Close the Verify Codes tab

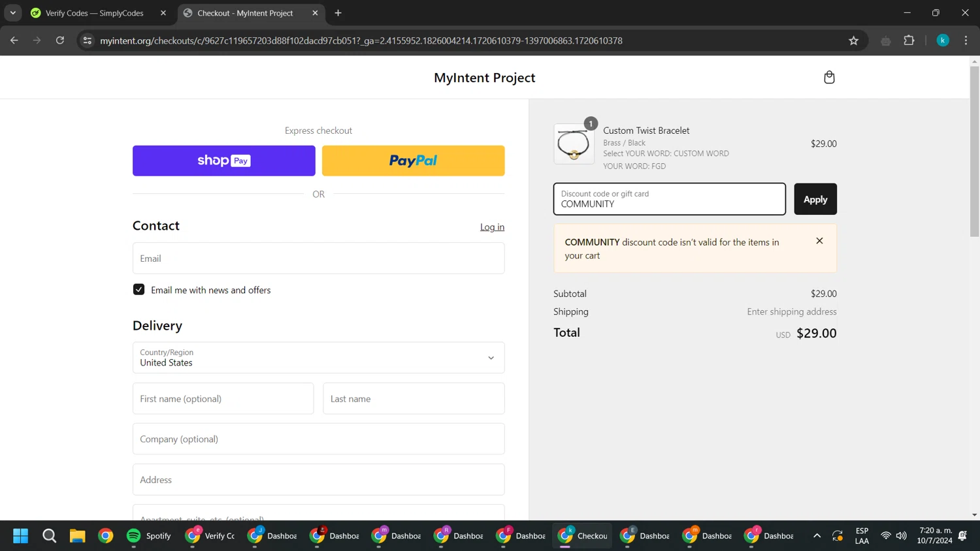[163, 13]
